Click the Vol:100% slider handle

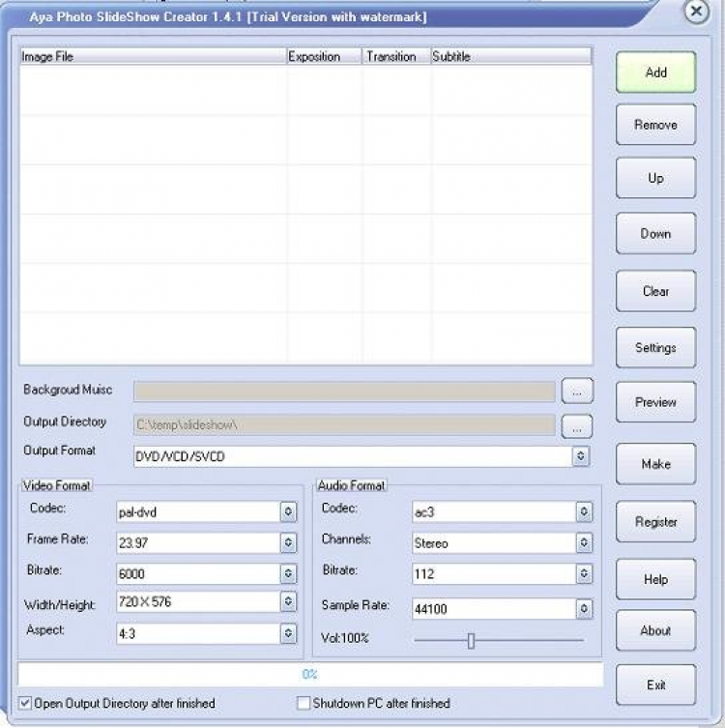[x=471, y=641]
